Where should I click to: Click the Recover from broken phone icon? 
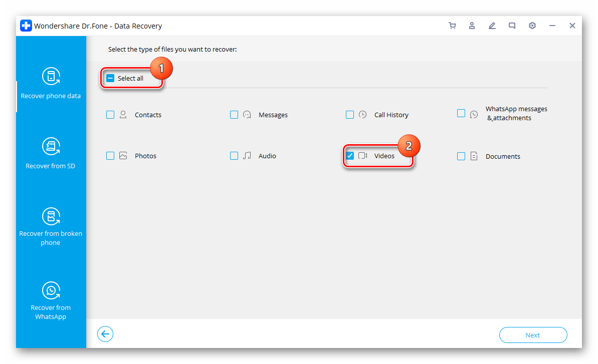[x=51, y=216]
